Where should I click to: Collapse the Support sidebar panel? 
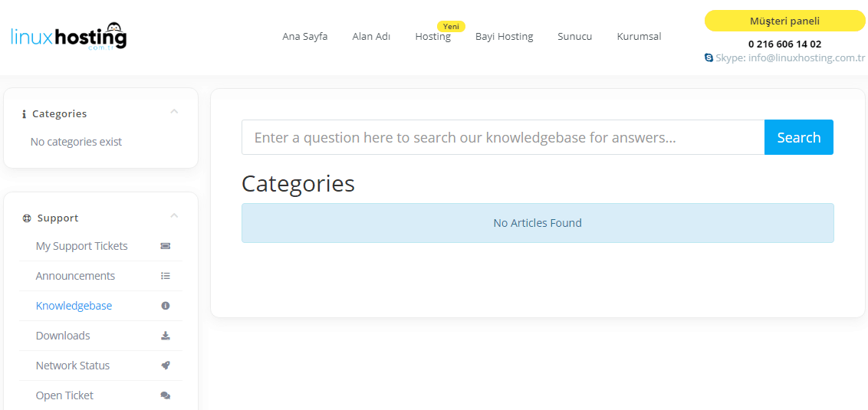pos(174,215)
